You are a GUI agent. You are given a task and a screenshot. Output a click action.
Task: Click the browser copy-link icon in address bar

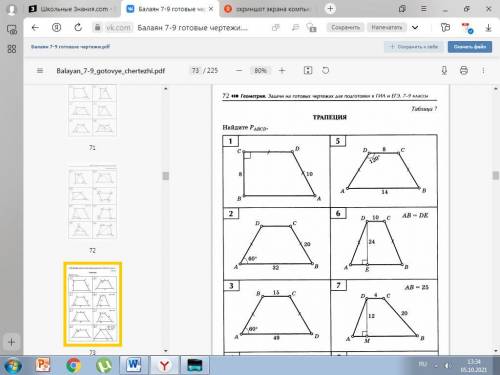pos(276,28)
